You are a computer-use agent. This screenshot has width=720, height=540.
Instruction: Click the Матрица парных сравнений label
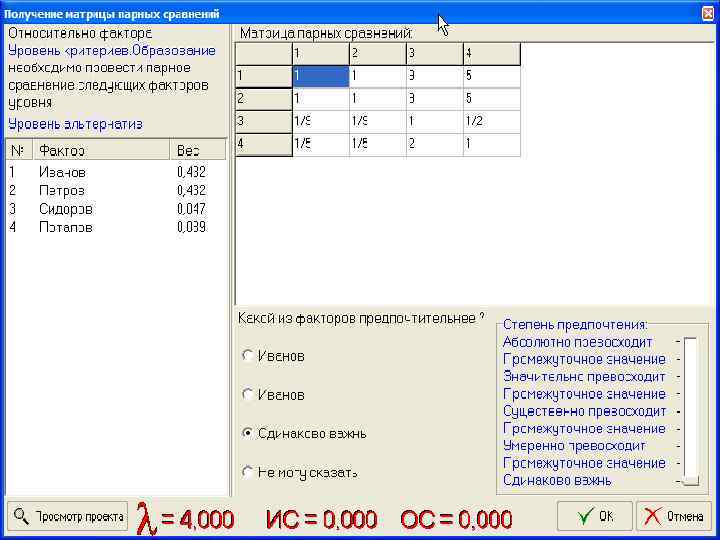pos(326,33)
